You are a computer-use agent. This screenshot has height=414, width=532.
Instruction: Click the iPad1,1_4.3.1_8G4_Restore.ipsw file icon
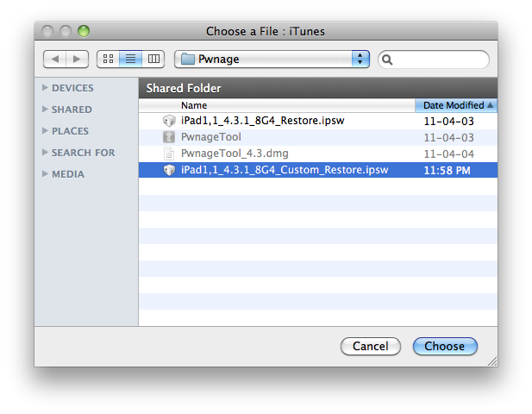pos(169,121)
